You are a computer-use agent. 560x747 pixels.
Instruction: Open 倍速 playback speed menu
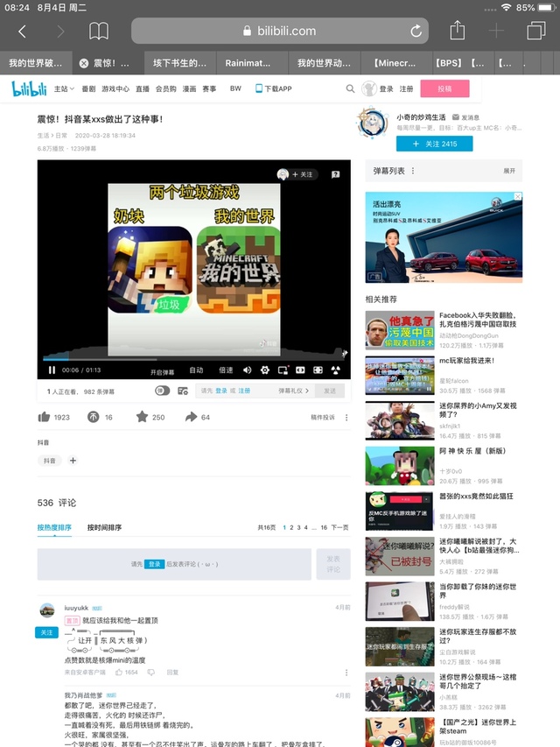pos(226,370)
